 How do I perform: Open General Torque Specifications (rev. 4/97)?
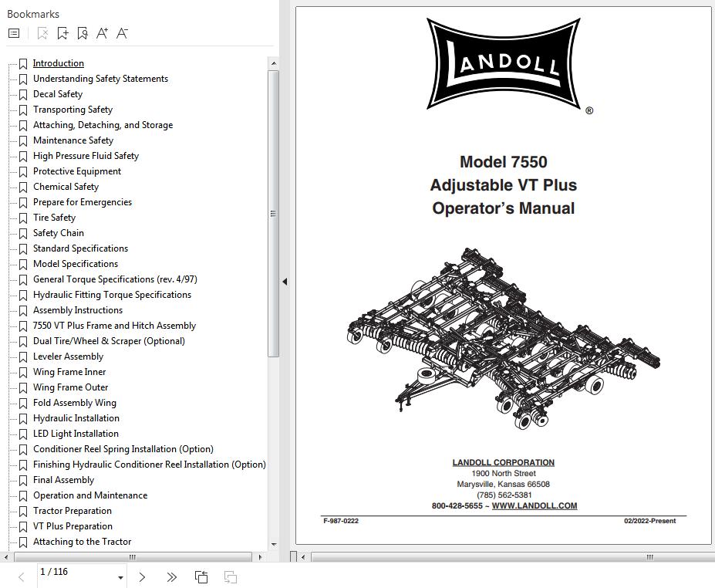pyautogui.click(x=115, y=279)
